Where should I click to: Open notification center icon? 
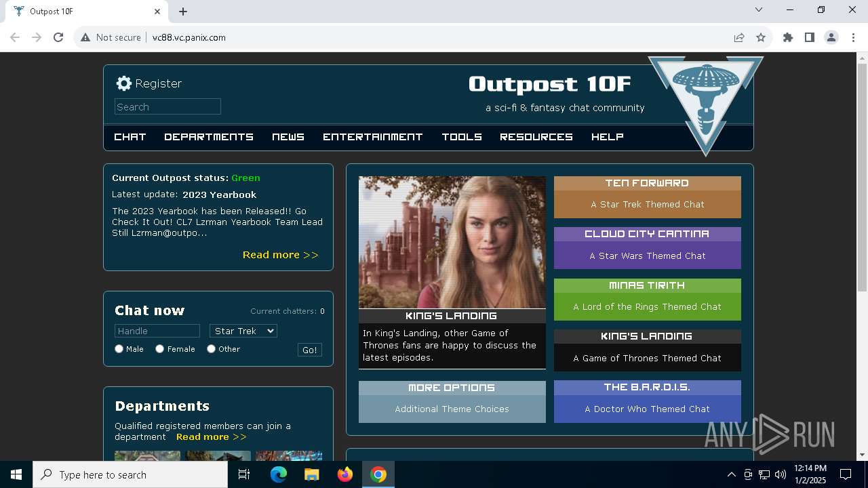846,474
